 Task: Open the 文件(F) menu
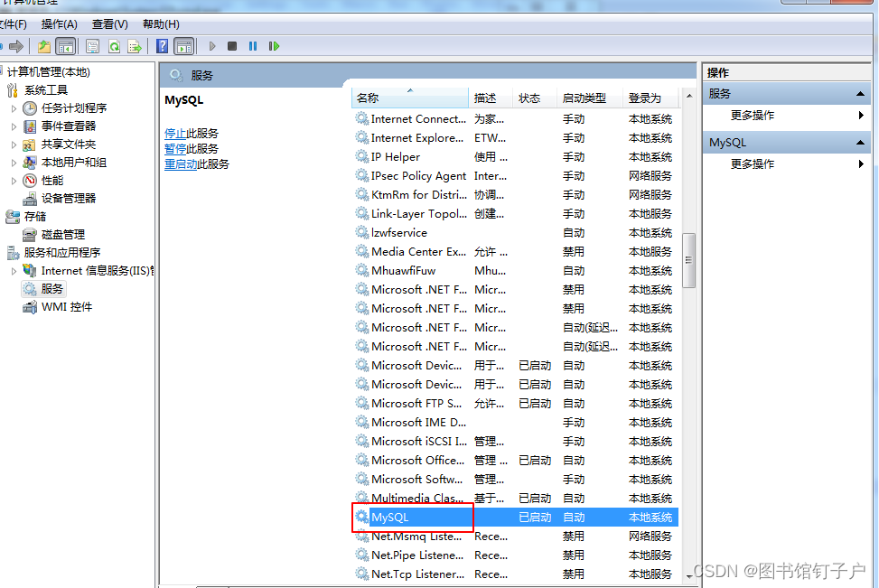point(13,24)
